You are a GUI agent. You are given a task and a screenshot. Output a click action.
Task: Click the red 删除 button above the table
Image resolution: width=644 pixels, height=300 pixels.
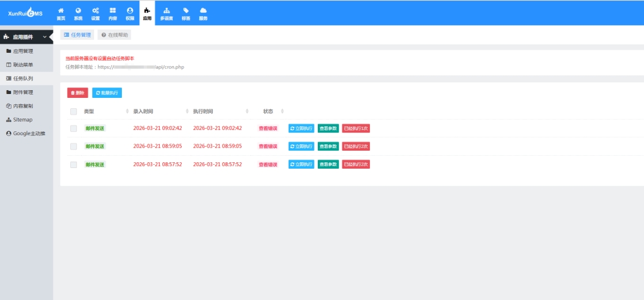(77, 93)
